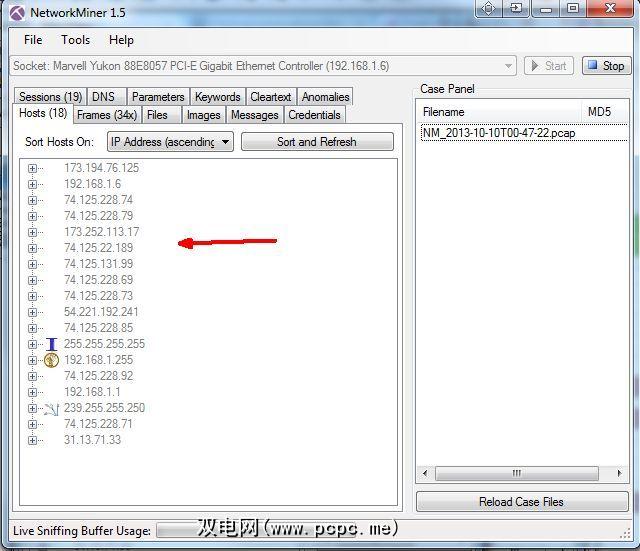Viewport: 640px width, 551px height.
Task: Click the Case Panel scroll right arrow
Action: 620,473
